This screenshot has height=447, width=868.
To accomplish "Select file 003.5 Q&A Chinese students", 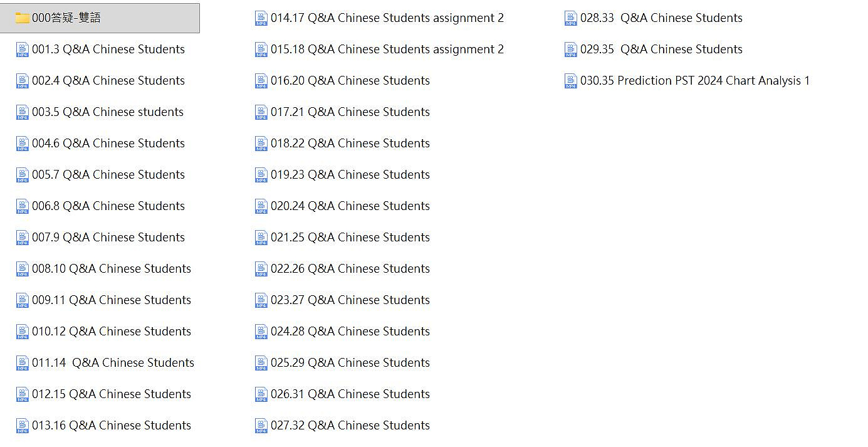I will point(100,112).
